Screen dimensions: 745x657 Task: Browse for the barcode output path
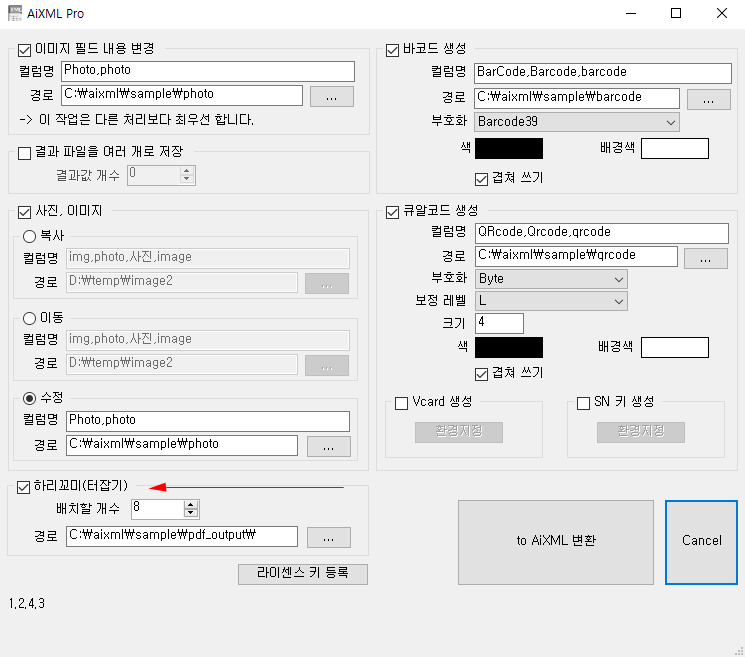(x=708, y=98)
